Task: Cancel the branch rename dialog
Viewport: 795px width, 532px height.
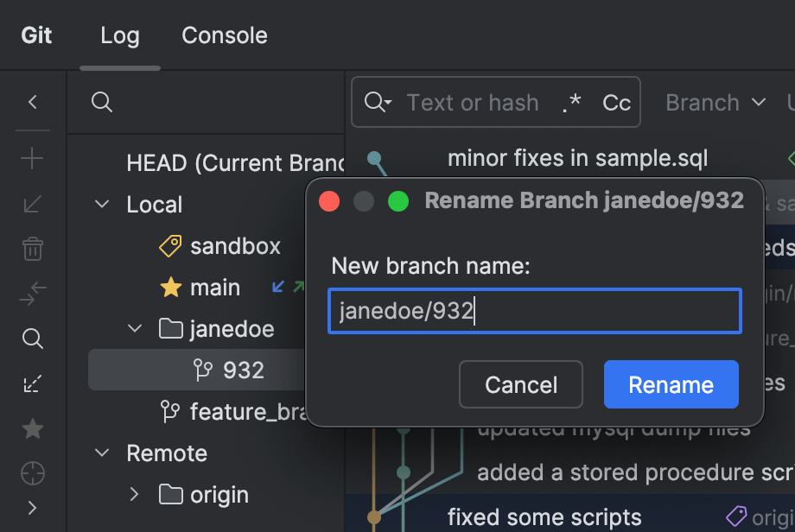Action: [x=520, y=384]
